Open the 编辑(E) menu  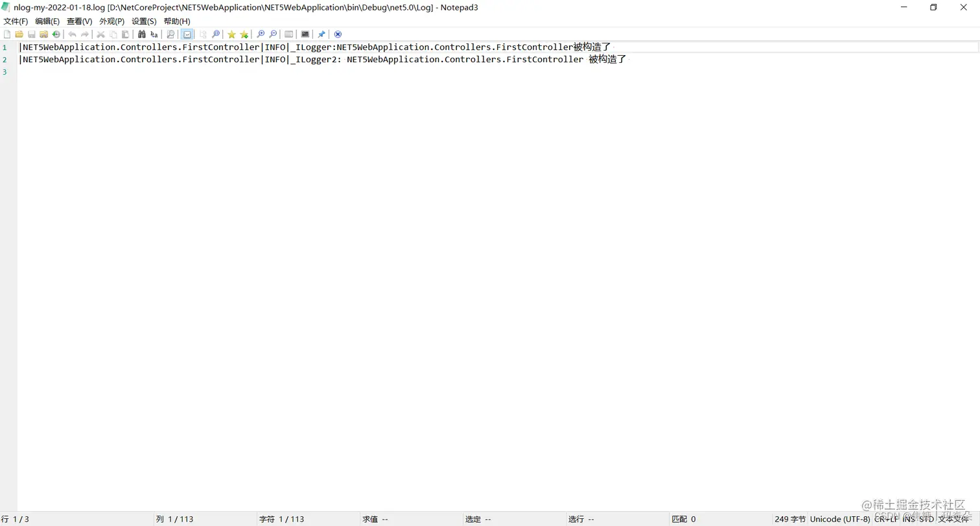[47, 21]
